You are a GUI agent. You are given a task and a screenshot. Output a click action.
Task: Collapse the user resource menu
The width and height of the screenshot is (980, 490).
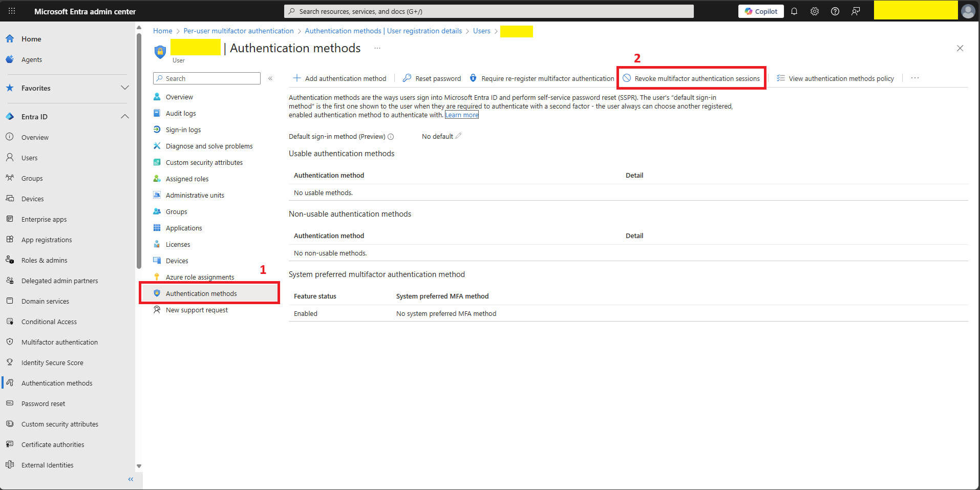pos(270,78)
